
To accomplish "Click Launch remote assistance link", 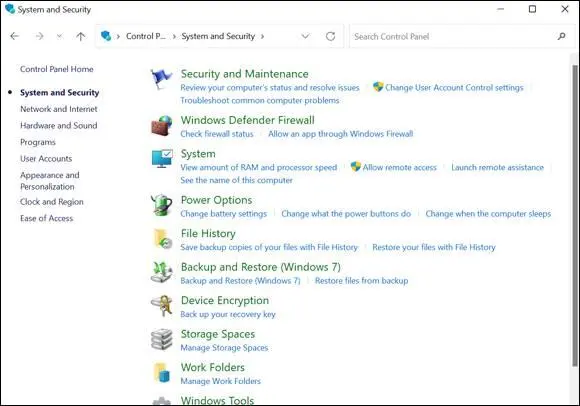I will (498, 168).
